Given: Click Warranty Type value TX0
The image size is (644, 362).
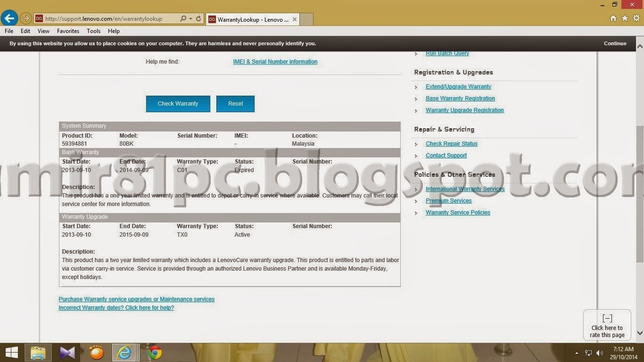Looking at the screenshot, I should click(x=182, y=235).
